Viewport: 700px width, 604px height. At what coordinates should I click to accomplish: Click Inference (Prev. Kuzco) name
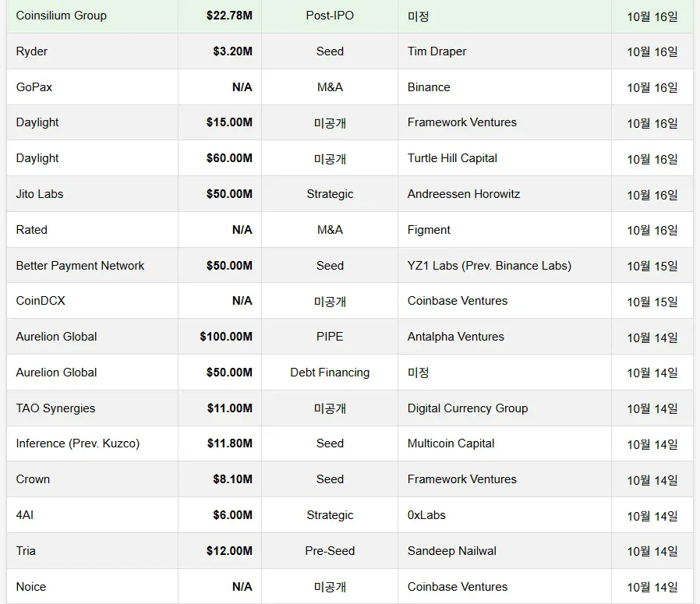click(x=78, y=443)
